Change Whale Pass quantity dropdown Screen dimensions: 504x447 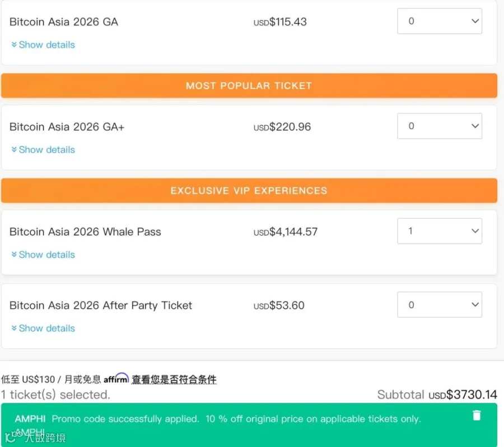pyautogui.click(x=440, y=231)
